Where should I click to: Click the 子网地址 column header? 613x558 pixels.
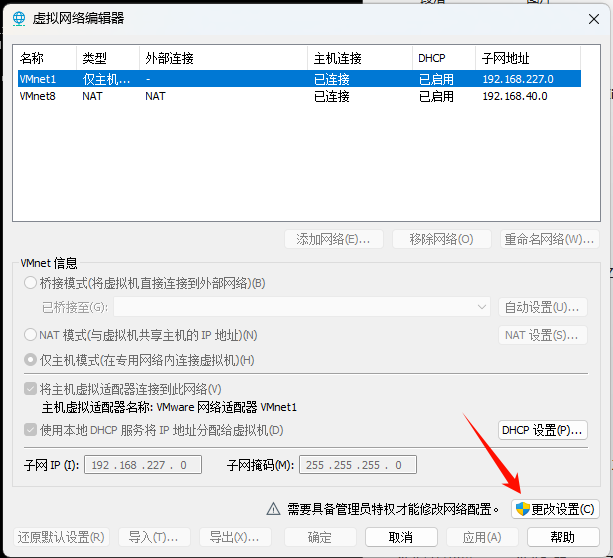pos(528,58)
